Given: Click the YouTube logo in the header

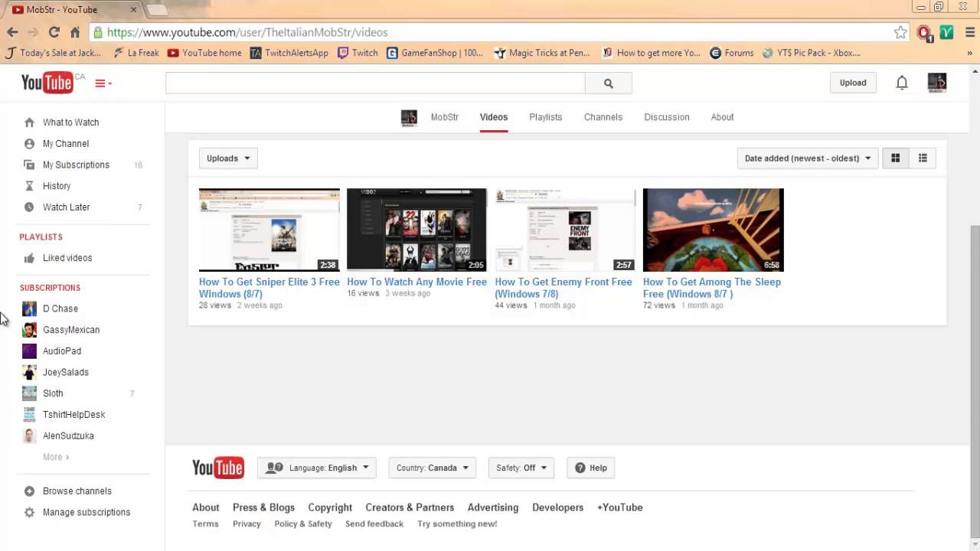Looking at the screenshot, I should [x=47, y=83].
